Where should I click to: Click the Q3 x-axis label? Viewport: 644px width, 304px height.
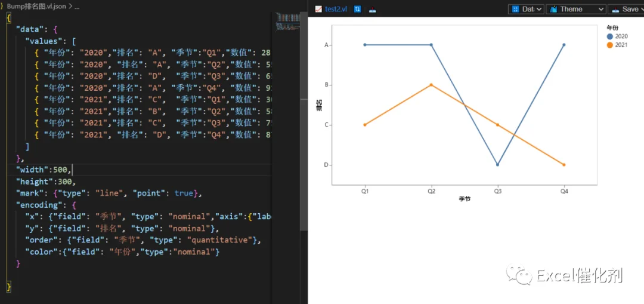pos(497,191)
